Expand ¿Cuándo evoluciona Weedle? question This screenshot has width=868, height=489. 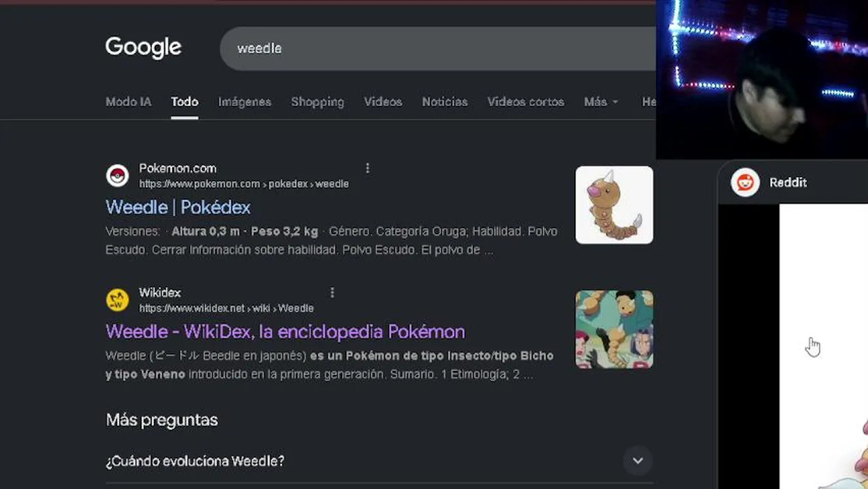click(379, 461)
